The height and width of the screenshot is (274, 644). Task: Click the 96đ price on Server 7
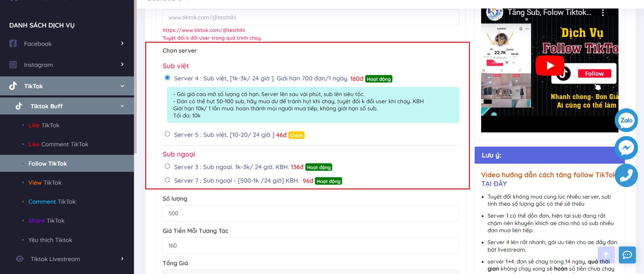tap(308, 181)
